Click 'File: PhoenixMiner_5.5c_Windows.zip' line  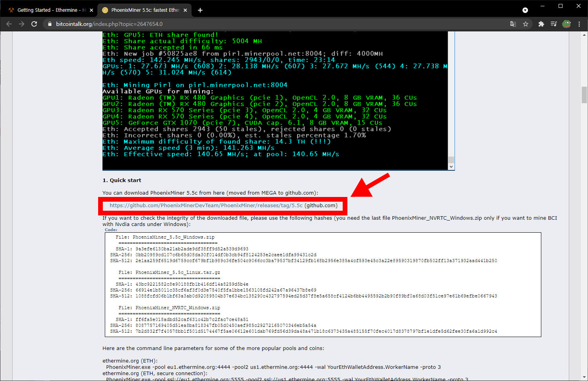pyautogui.click(x=165, y=237)
